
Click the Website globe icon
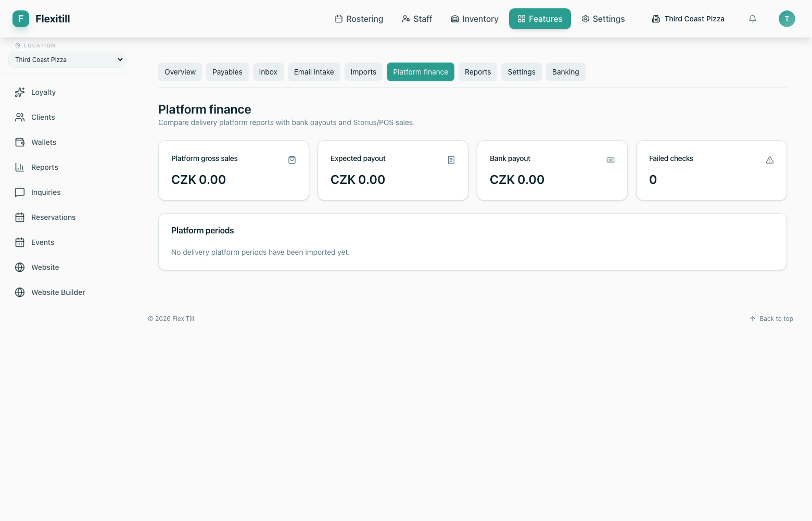[x=20, y=267]
